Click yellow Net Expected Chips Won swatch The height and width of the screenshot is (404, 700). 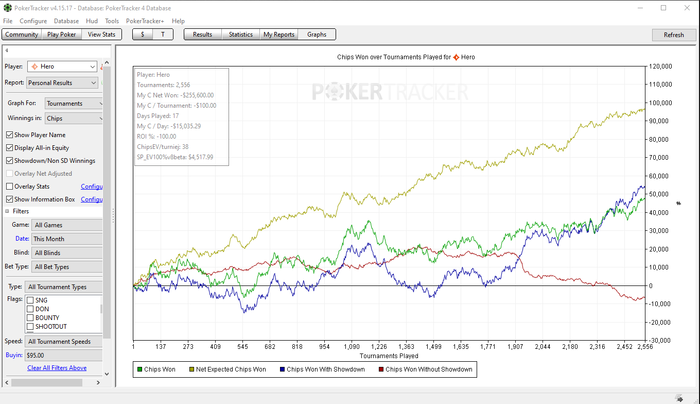point(192,370)
